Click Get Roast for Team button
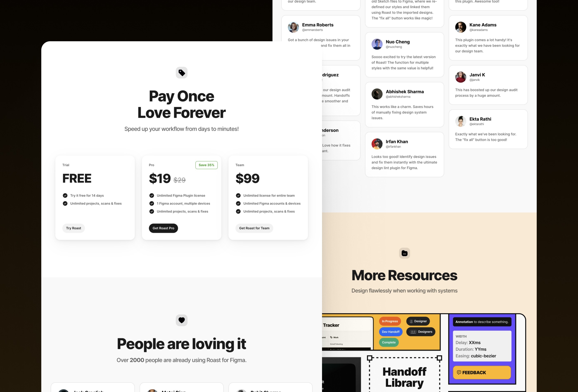The width and height of the screenshot is (578, 392). point(254,228)
